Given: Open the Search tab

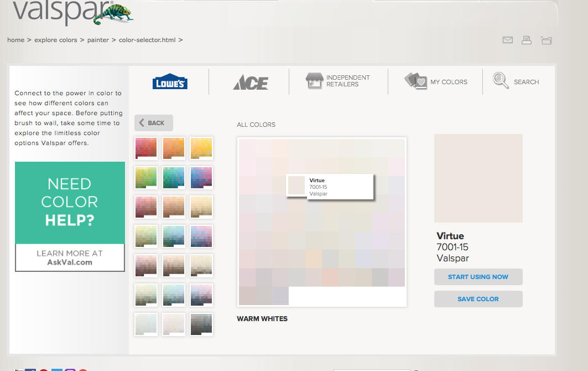Looking at the screenshot, I should (516, 81).
